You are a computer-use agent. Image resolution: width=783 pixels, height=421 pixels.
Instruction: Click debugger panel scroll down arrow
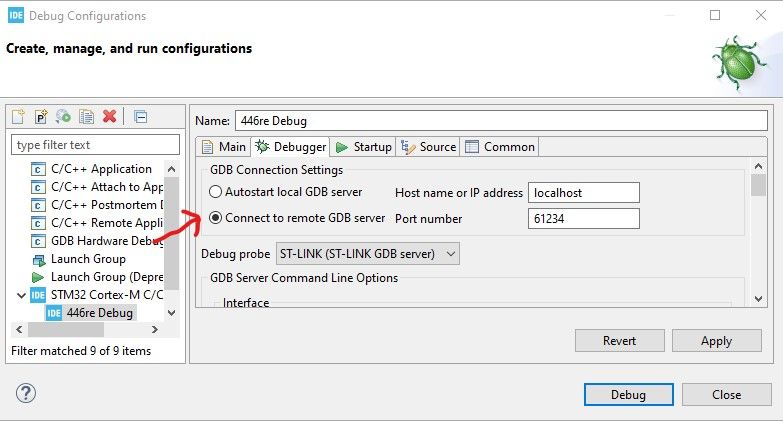(758, 299)
